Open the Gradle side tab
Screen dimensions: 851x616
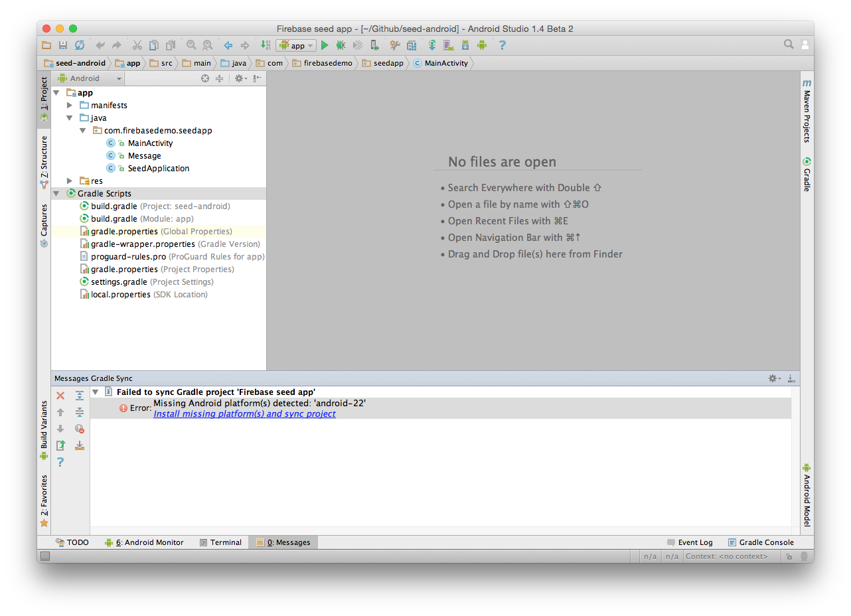click(807, 175)
